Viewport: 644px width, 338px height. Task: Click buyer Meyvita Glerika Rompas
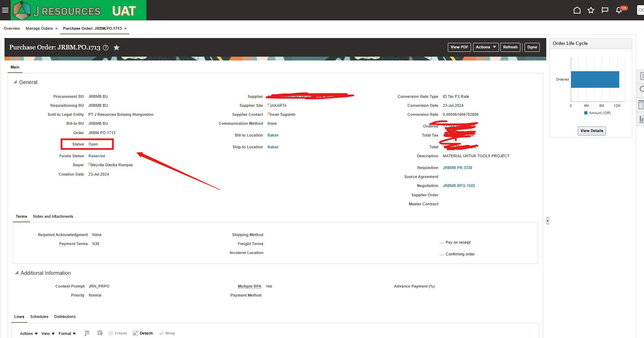(112, 165)
